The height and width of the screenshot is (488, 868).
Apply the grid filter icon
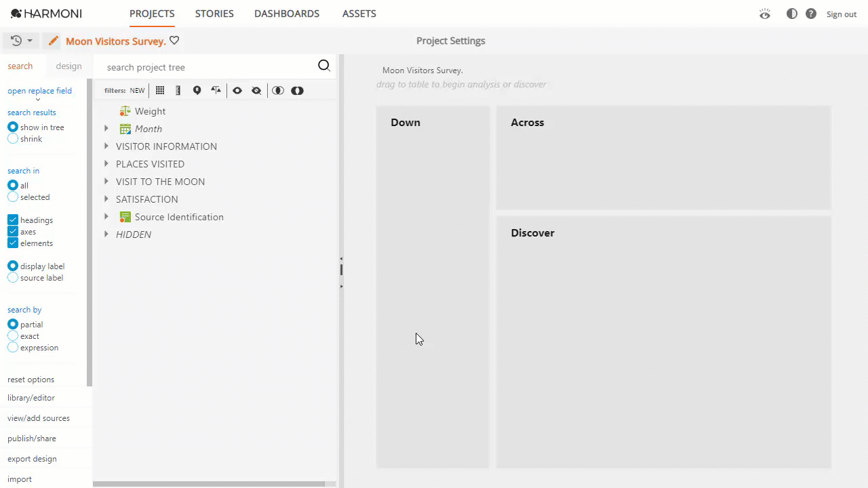pos(160,90)
